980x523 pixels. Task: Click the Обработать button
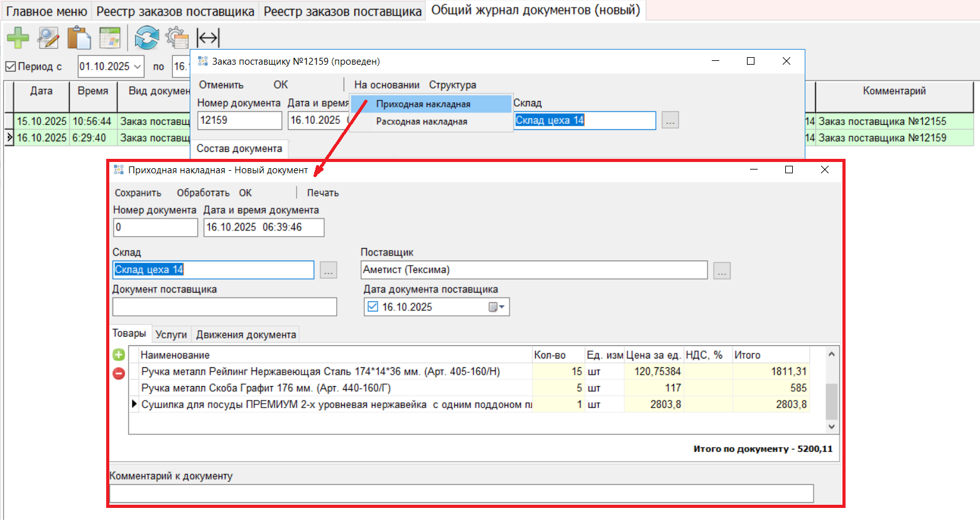(x=203, y=193)
